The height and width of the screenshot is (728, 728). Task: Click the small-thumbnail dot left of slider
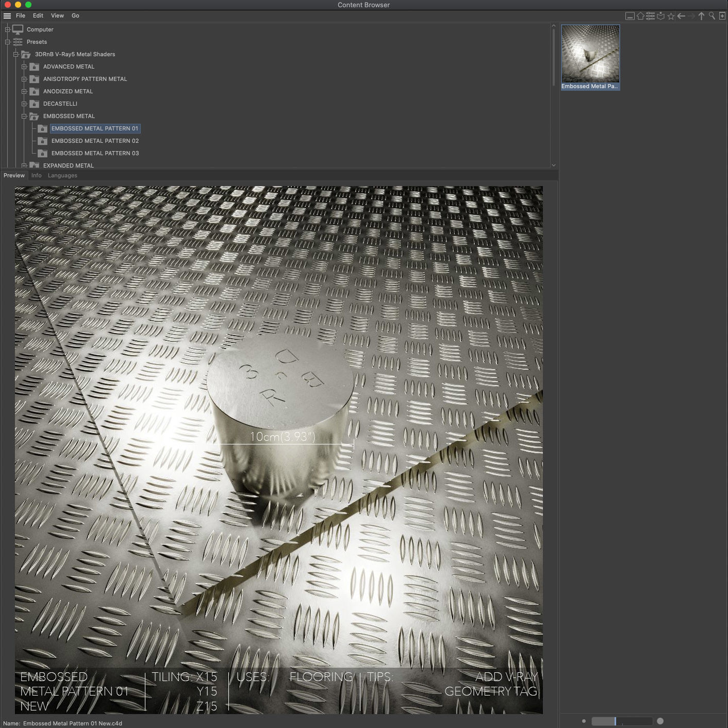[584, 721]
